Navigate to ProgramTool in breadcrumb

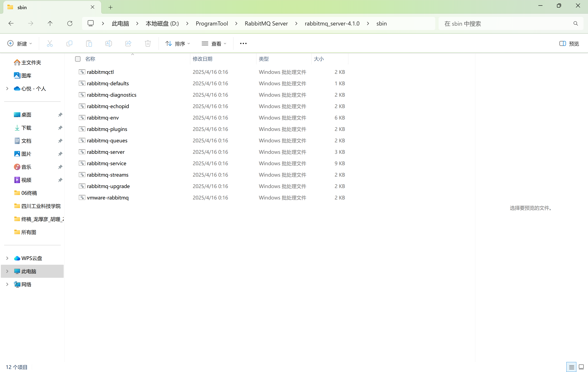tap(212, 23)
